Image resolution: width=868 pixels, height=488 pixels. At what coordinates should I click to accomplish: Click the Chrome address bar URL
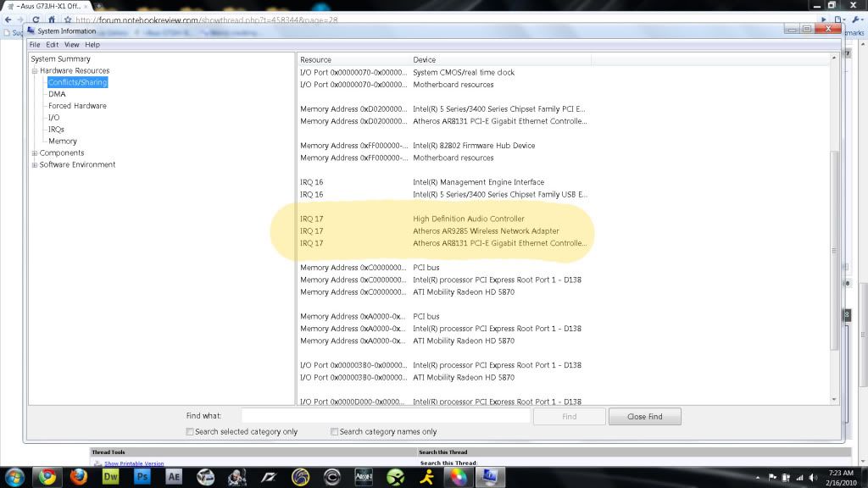click(206, 20)
